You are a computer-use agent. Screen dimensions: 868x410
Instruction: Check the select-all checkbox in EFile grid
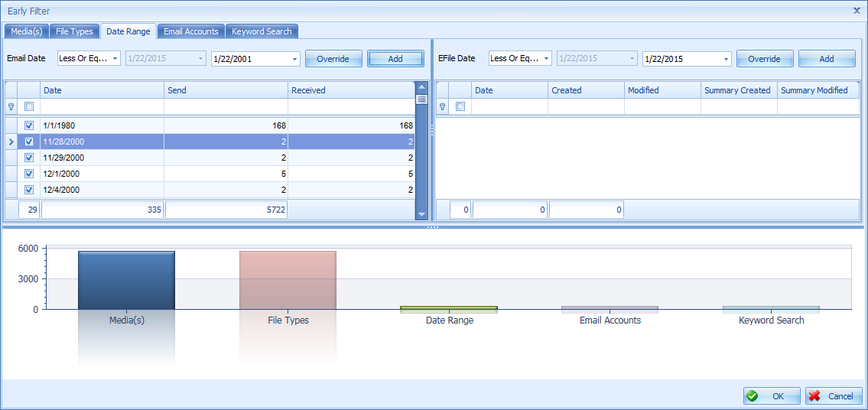pos(460,106)
